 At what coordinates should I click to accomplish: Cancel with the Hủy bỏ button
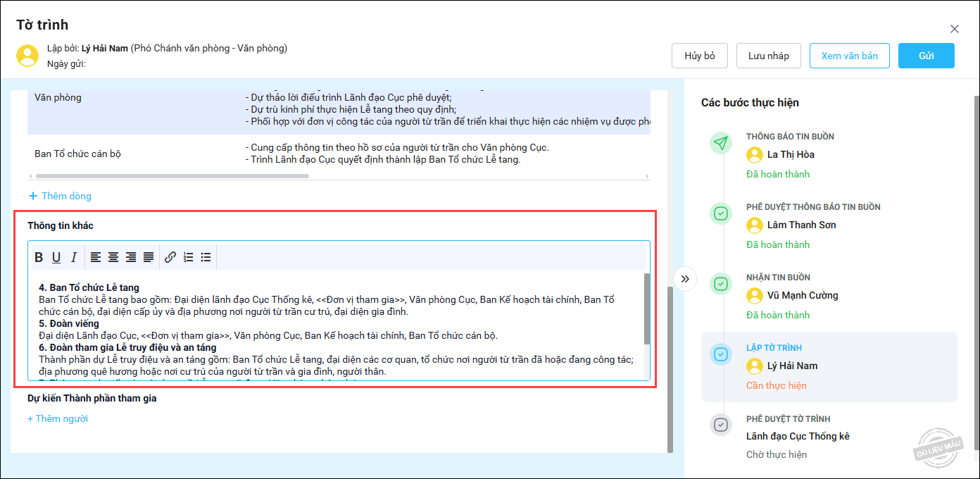point(700,56)
